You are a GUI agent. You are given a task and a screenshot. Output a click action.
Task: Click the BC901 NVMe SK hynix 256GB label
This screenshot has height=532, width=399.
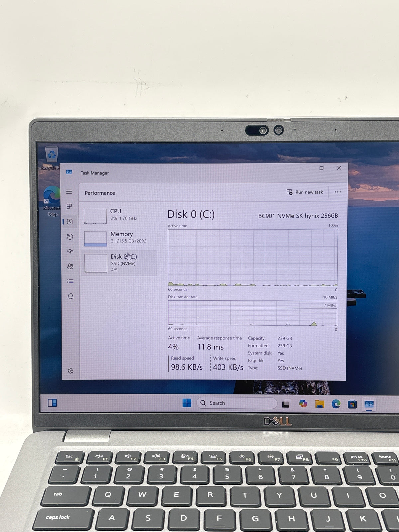[x=298, y=216]
